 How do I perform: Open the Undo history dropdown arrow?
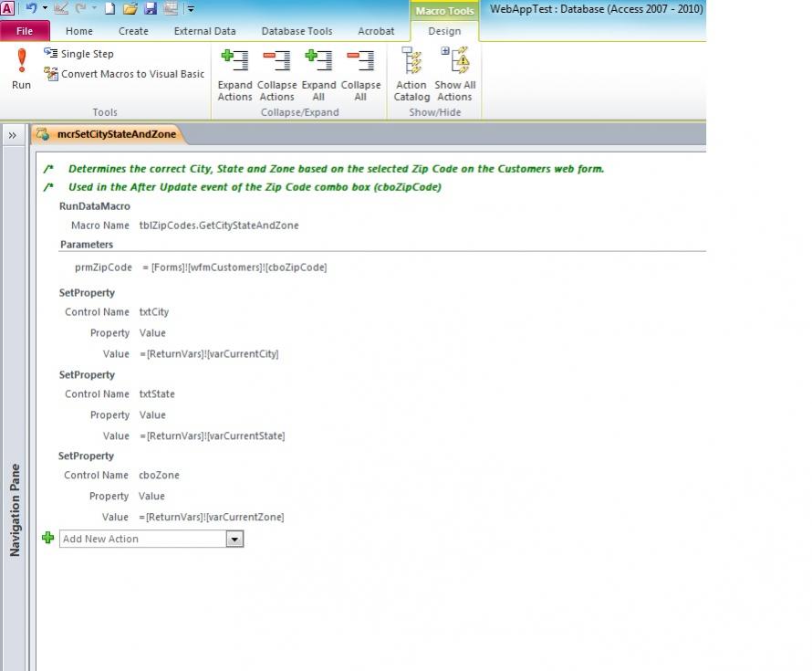(45, 8)
